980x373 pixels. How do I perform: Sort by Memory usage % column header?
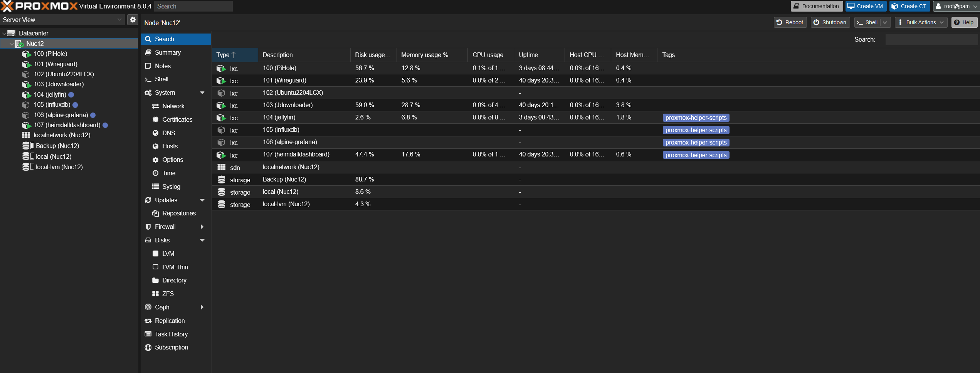[432, 55]
